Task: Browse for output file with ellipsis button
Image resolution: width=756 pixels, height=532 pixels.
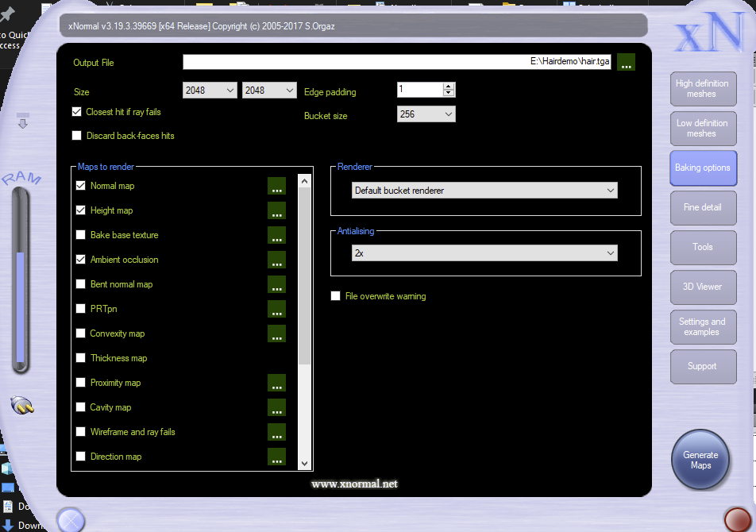Action: (x=626, y=63)
